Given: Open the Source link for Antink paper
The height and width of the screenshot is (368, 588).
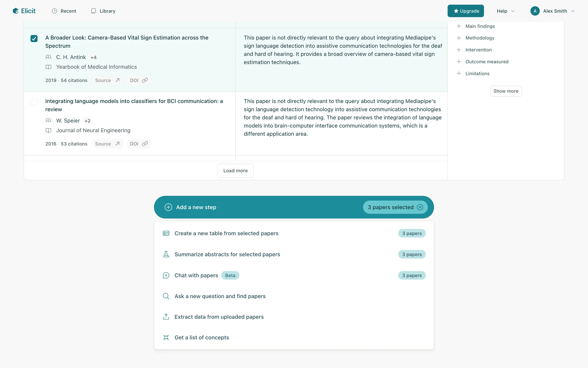Looking at the screenshot, I should tap(107, 80).
